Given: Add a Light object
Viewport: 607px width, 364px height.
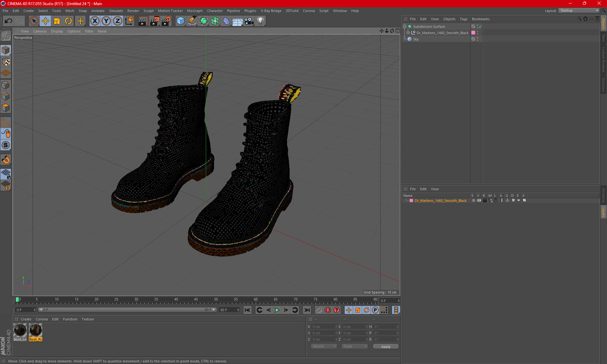Looking at the screenshot, I should pyautogui.click(x=261, y=21).
